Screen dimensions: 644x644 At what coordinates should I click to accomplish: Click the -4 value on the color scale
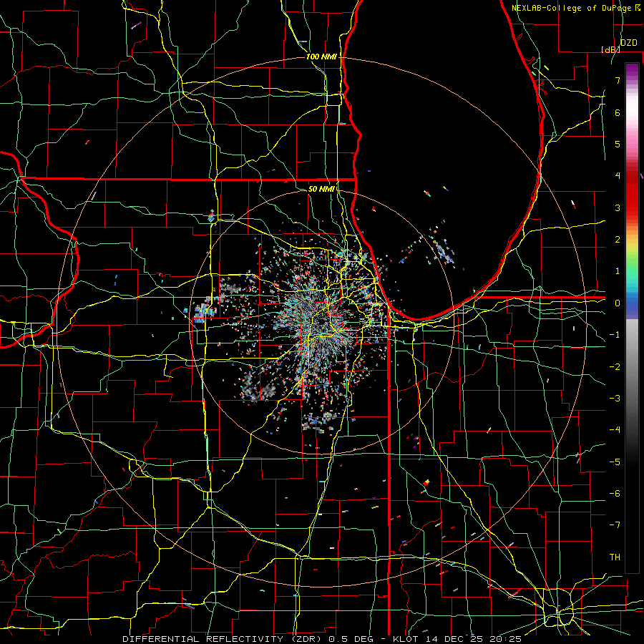pyautogui.click(x=615, y=429)
